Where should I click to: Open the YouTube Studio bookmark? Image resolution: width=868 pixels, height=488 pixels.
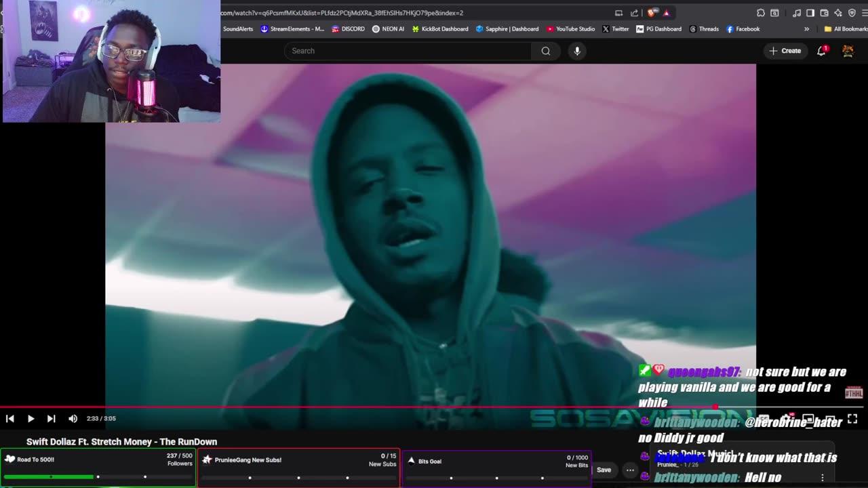pyautogui.click(x=570, y=29)
